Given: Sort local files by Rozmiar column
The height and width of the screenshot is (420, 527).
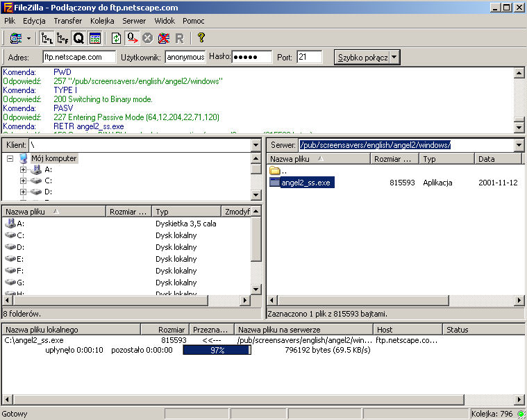Looking at the screenshot, I should 128,212.
